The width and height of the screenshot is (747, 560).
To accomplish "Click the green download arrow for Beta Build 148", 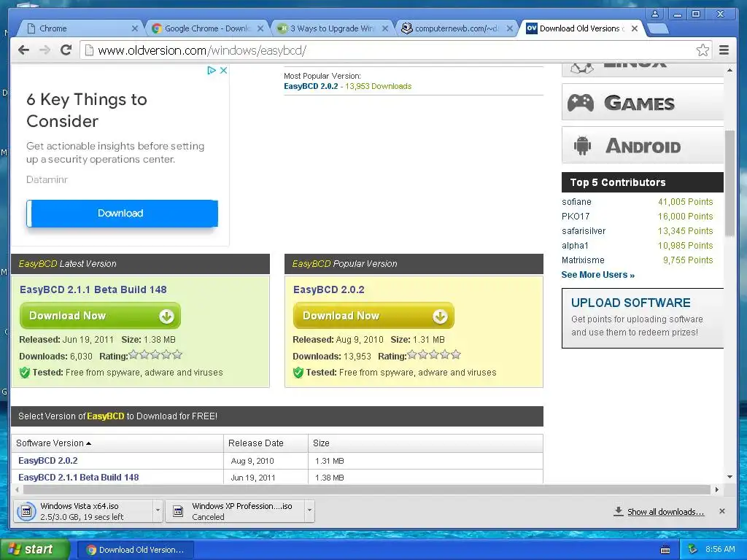I will (166, 316).
